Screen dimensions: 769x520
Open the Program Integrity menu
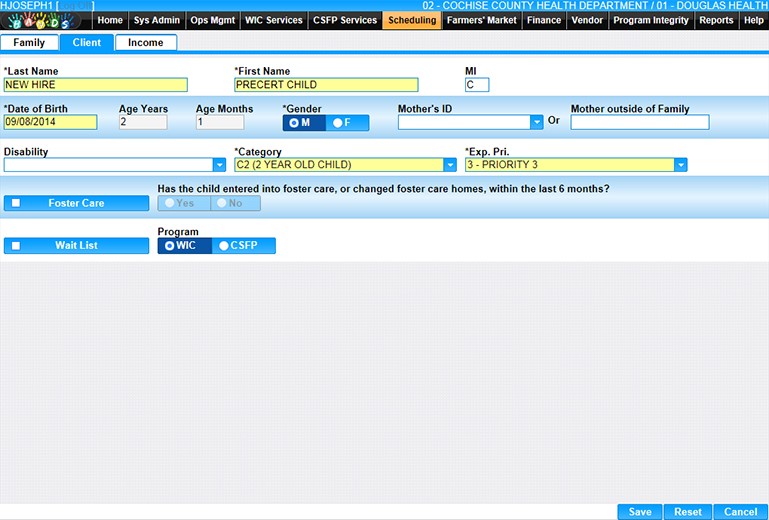click(651, 20)
